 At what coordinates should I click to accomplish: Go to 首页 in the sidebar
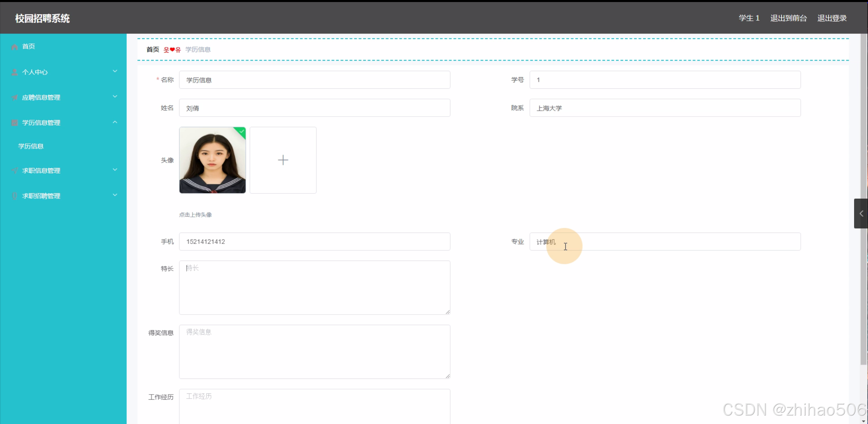(x=28, y=46)
